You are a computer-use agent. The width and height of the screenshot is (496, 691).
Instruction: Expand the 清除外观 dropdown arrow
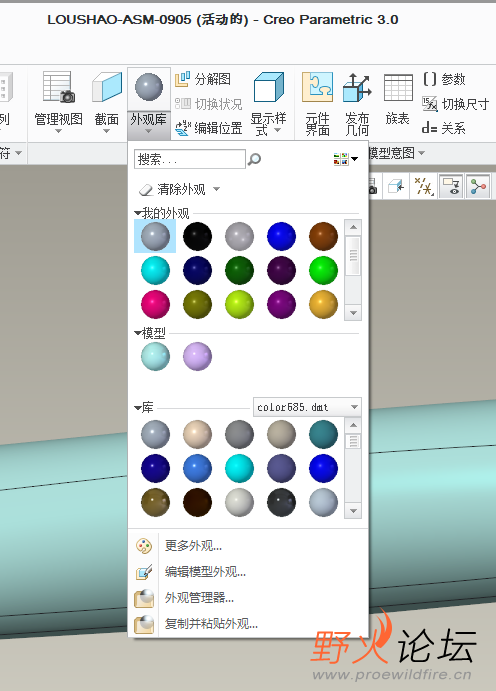tap(216, 189)
